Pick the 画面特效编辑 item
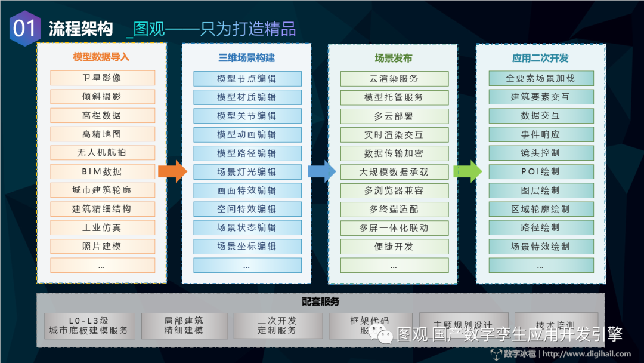644x363 pixels. pyautogui.click(x=247, y=190)
